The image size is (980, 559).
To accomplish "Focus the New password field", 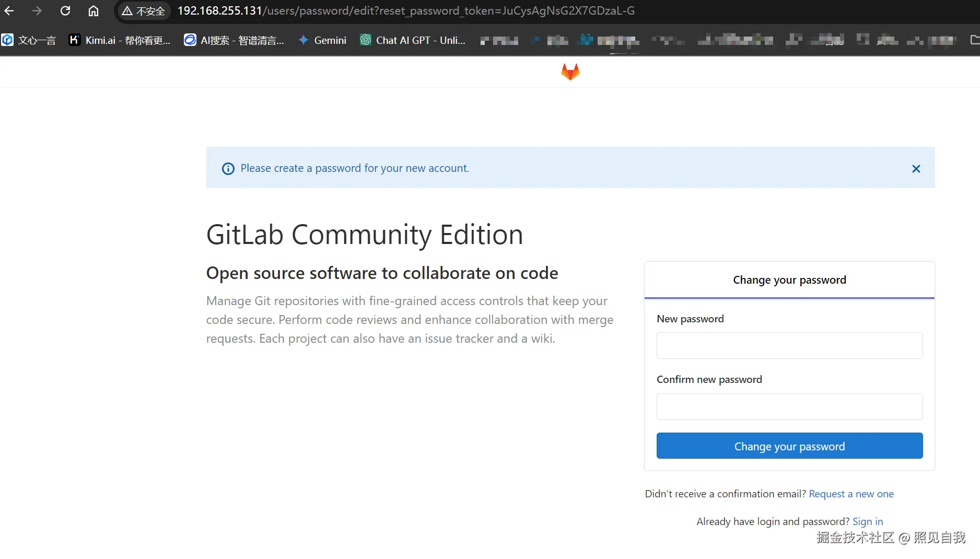I will [789, 345].
